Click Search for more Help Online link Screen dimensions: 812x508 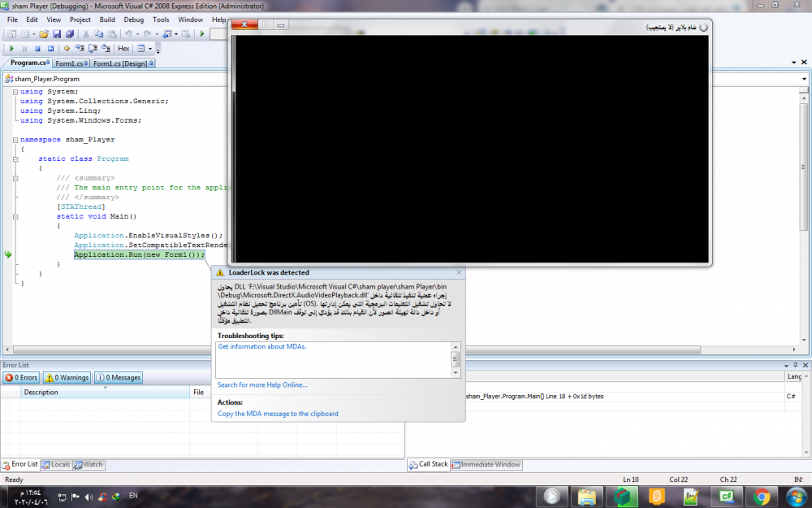coord(262,384)
